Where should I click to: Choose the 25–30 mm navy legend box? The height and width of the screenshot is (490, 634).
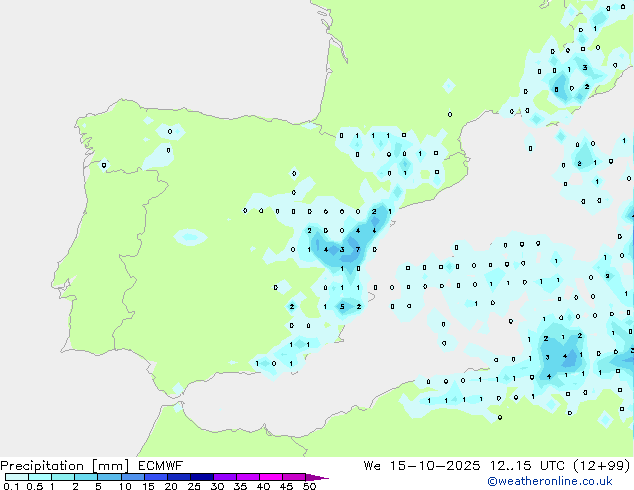[201, 477]
